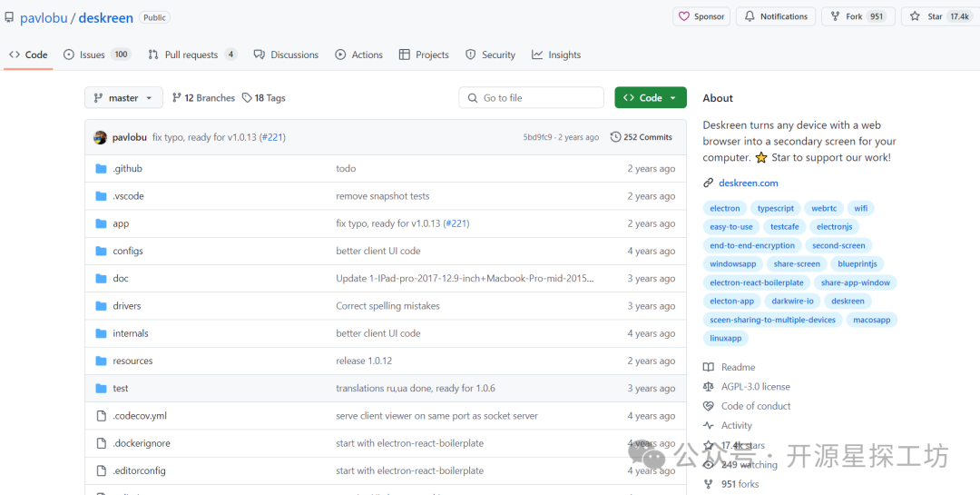Select the typescript topic tag
980x495 pixels.
pos(776,208)
